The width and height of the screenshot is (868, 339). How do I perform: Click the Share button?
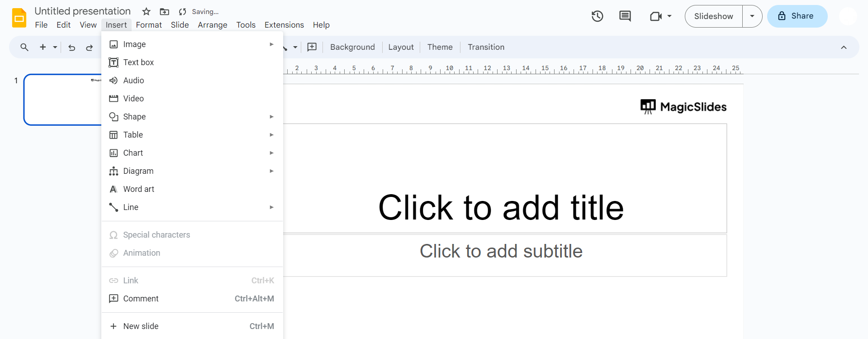pos(797,16)
